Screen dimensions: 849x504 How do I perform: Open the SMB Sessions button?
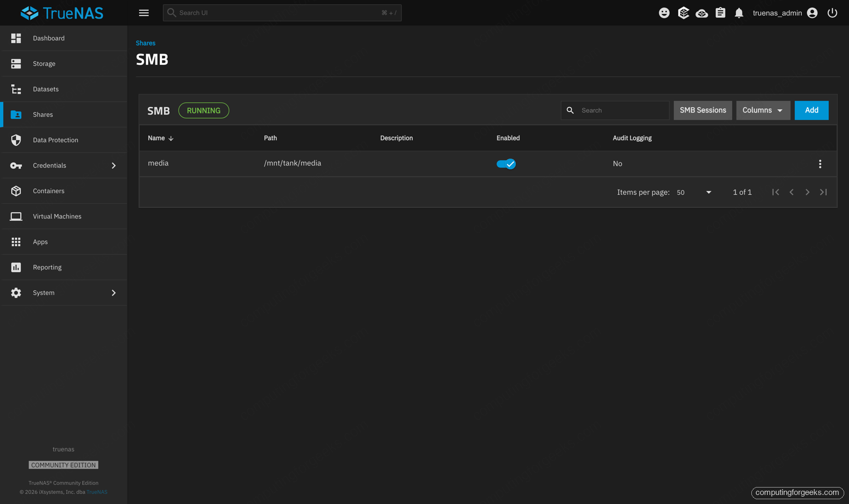tap(703, 110)
